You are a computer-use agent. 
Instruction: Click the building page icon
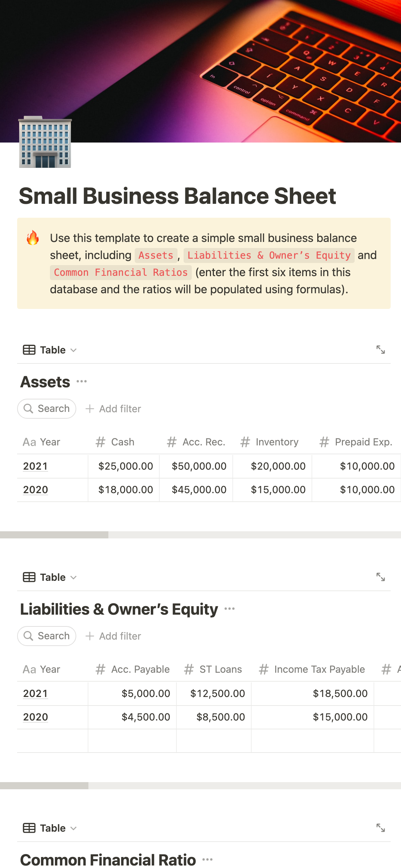click(45, 142)
